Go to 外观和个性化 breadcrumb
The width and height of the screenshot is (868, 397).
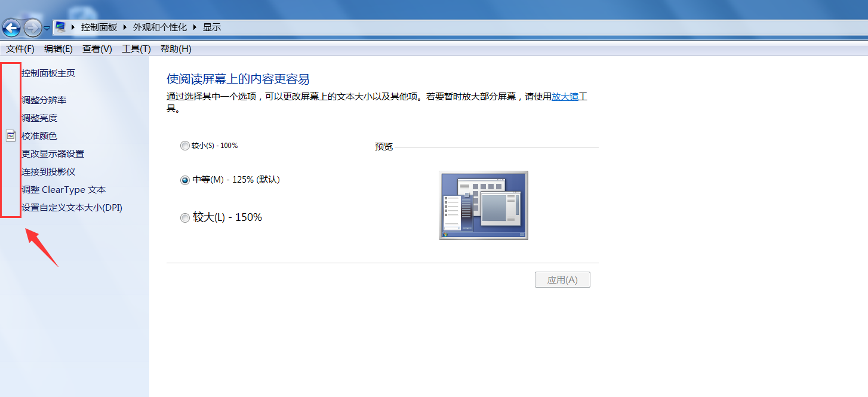coord(160,27)
